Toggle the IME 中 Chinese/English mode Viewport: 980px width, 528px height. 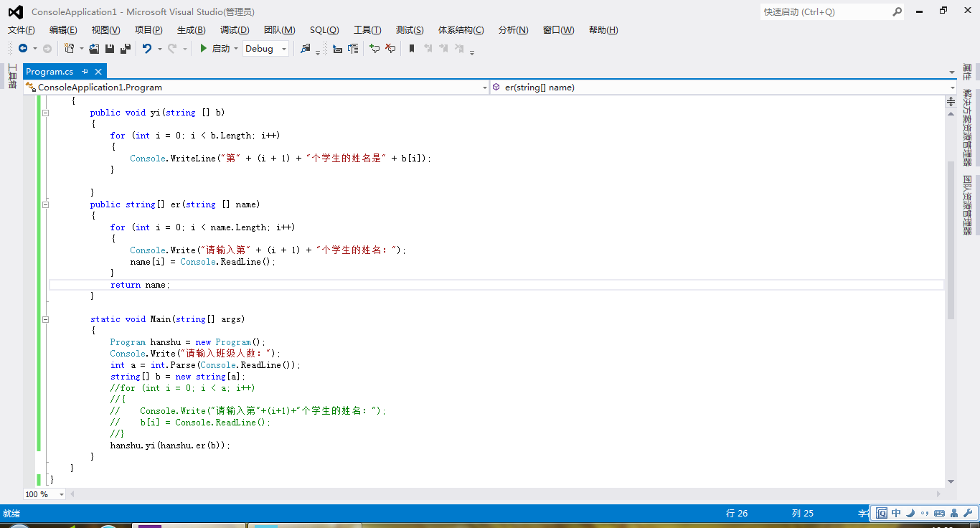click(x=896, y=513)
